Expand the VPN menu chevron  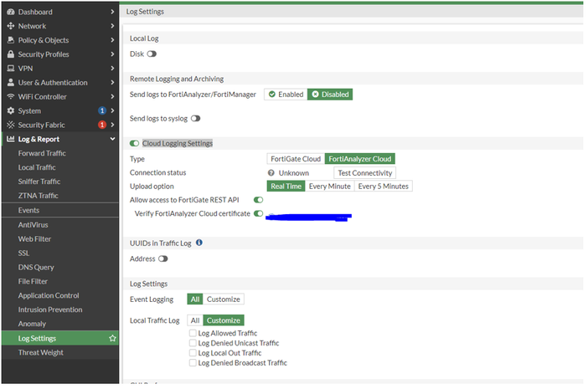pos(112,68)
